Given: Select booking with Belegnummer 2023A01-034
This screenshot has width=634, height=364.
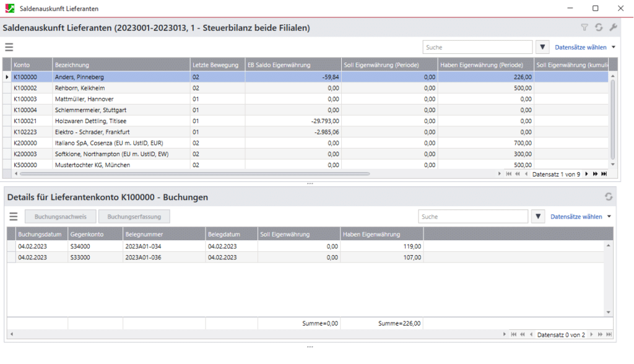Looking at the screenshot, I should [x=305, y=246].
